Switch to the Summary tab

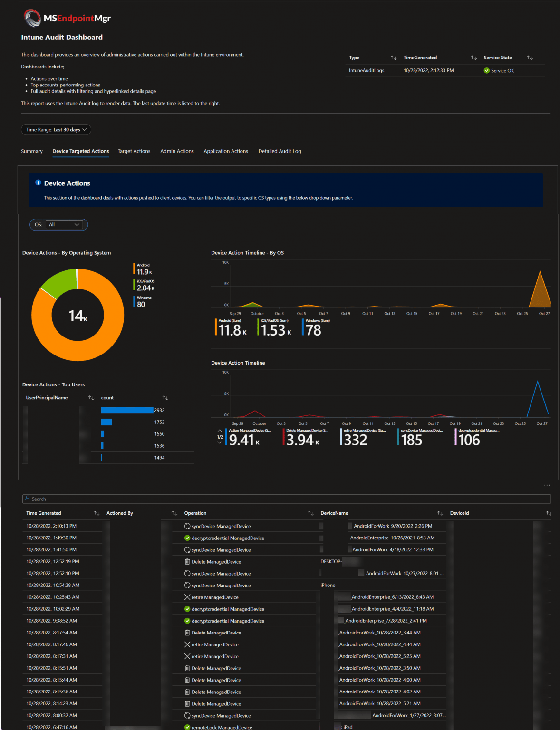pyautogui.click(x=32, y=151)
